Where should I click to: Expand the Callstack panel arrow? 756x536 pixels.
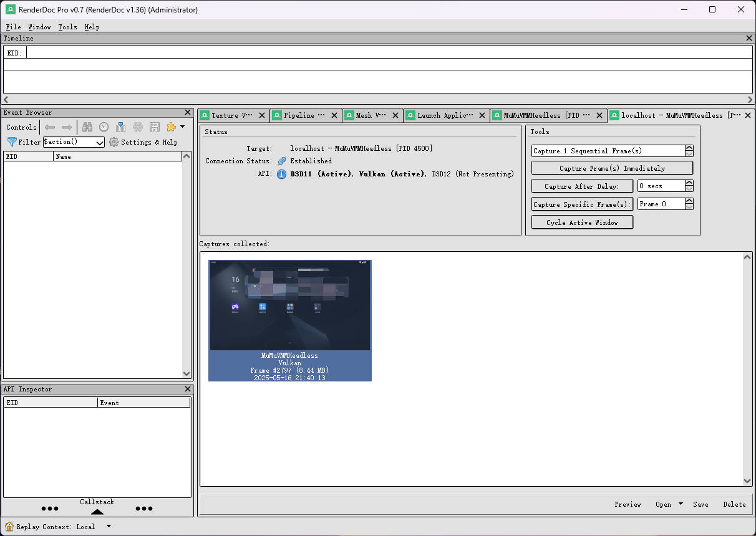tap(97, 512)
